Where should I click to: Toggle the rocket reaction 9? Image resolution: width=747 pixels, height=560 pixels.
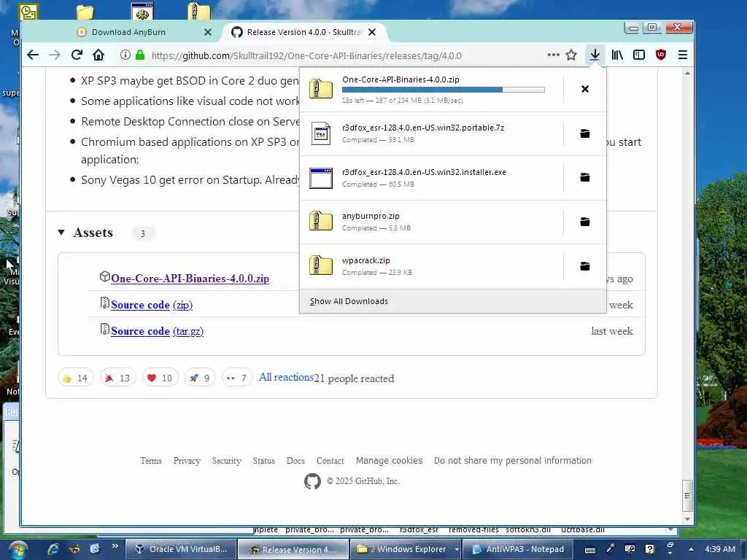(200, 378)
